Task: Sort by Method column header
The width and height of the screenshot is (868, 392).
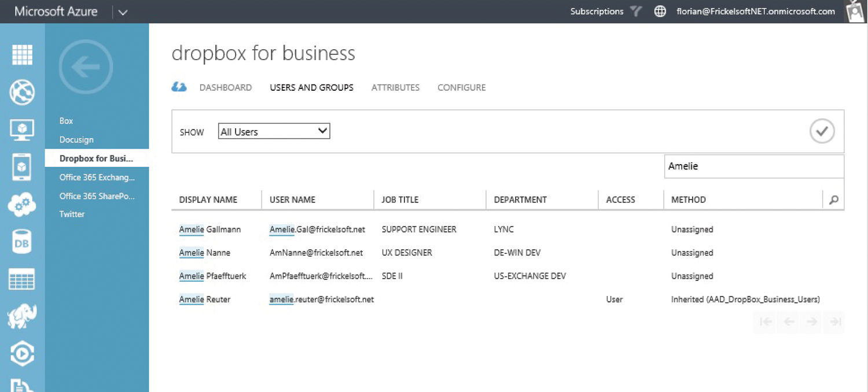Action: [689, 199]
